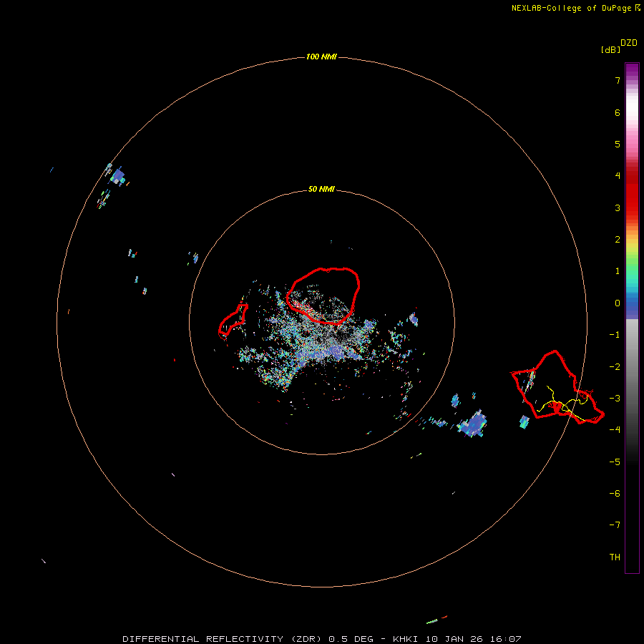Click the scale value -5 on legend

point(615,462)
